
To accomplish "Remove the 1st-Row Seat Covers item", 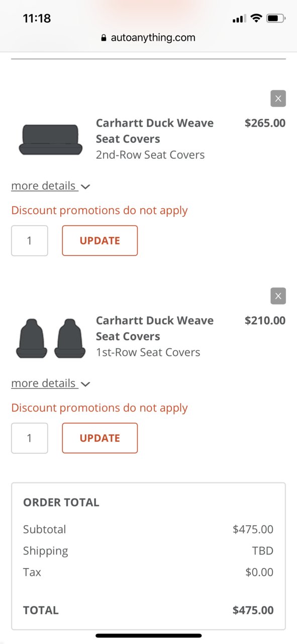I will click(x=278, y=296).
